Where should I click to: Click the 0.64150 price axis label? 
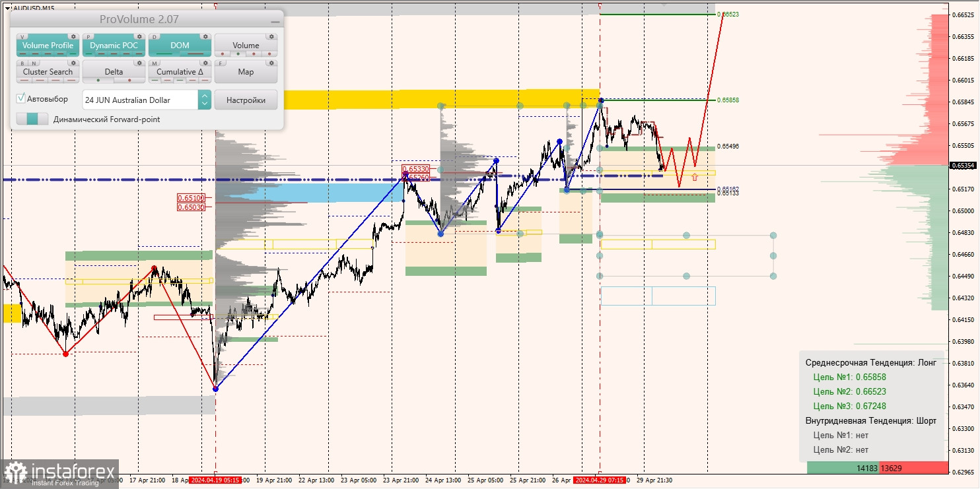963,320
